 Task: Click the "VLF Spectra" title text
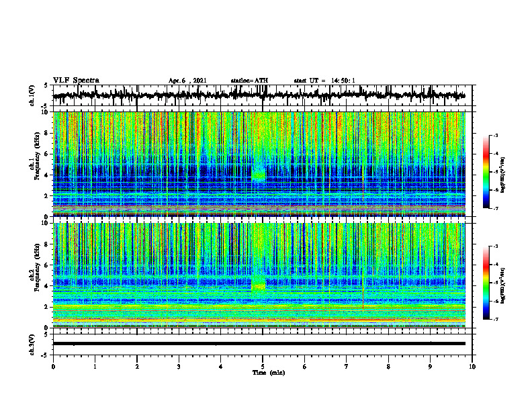pyautogui.click(x=76, y=81)
